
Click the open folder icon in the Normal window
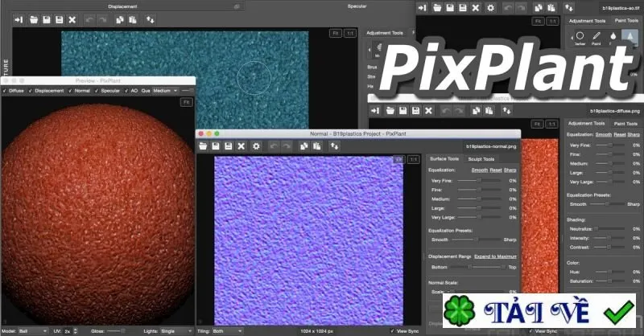(203, 146)
